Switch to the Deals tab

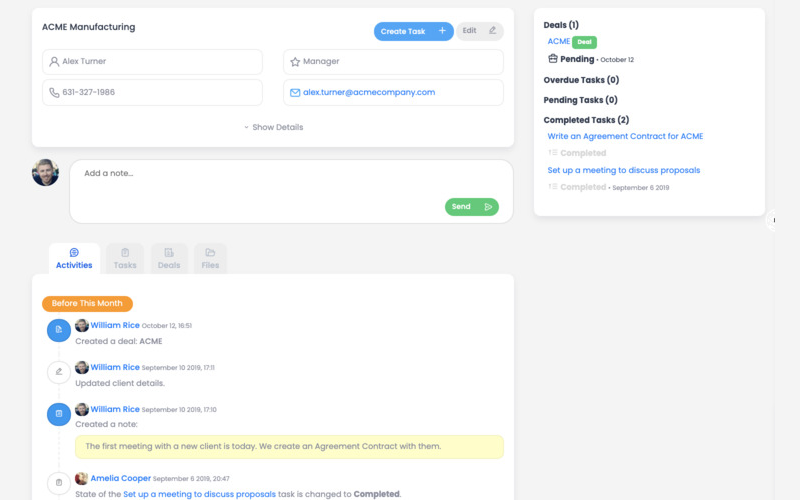pos(169,258)
